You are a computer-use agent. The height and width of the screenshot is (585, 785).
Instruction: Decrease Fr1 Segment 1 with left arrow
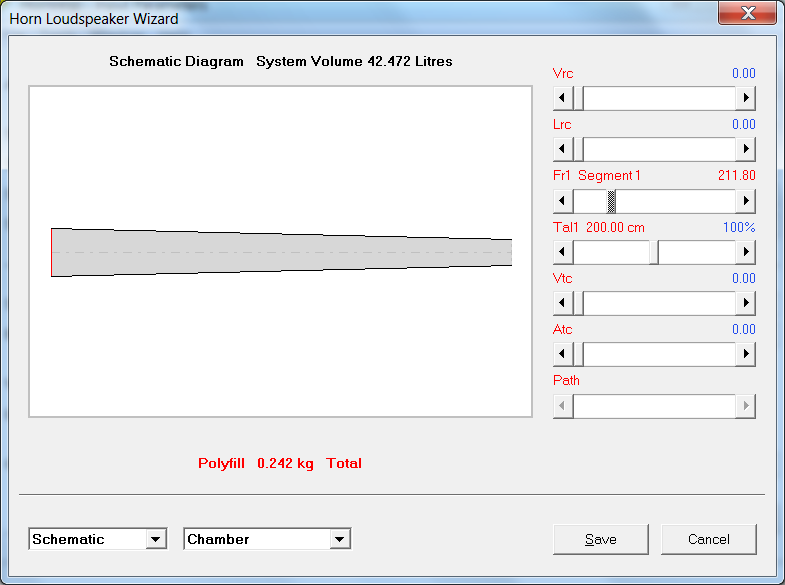click(x=563, y=201)
